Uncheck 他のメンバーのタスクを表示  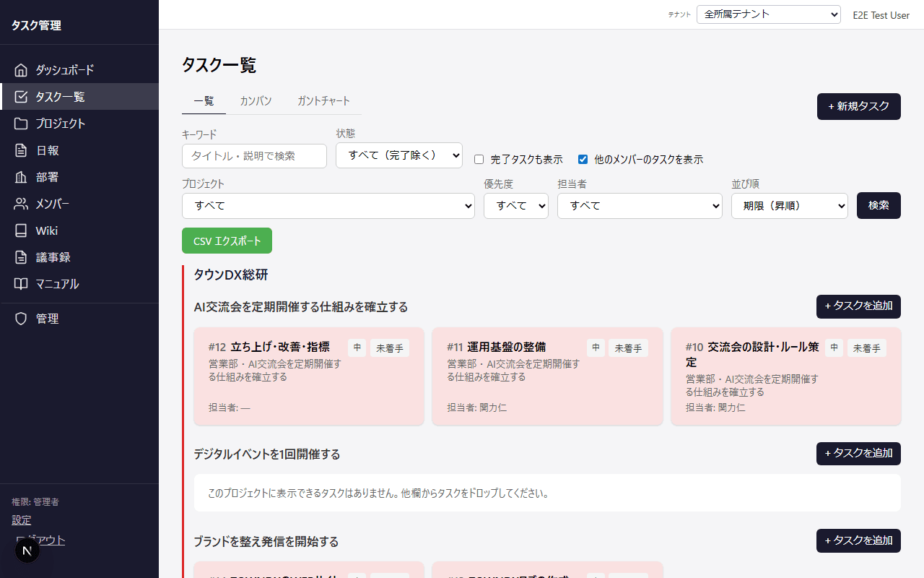pyautogui.click(x=583, y=159)
